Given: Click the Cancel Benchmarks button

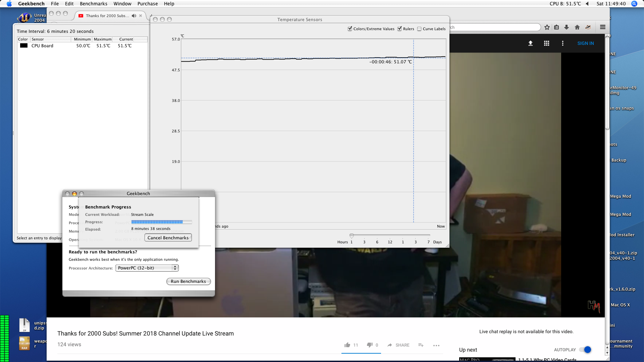Looking at the screenshot, I should (x=168, y=238).
